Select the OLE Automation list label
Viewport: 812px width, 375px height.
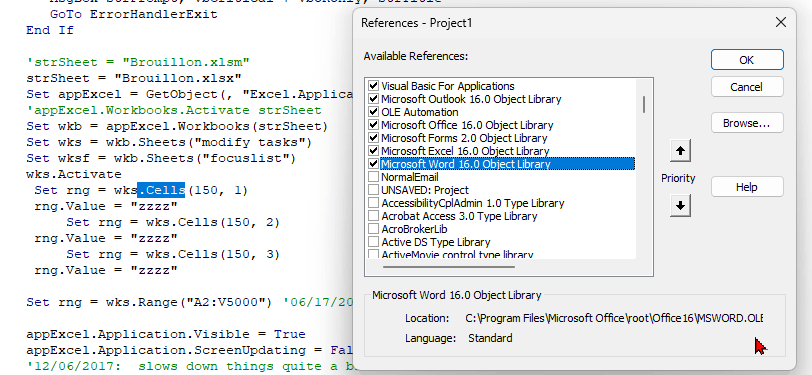click(x=419, y=112)
